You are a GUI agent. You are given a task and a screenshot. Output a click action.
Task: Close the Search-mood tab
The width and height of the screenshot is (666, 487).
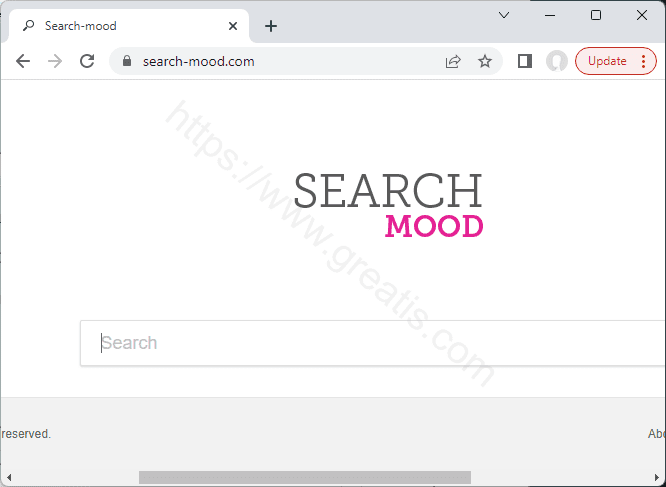pos(233,26)
